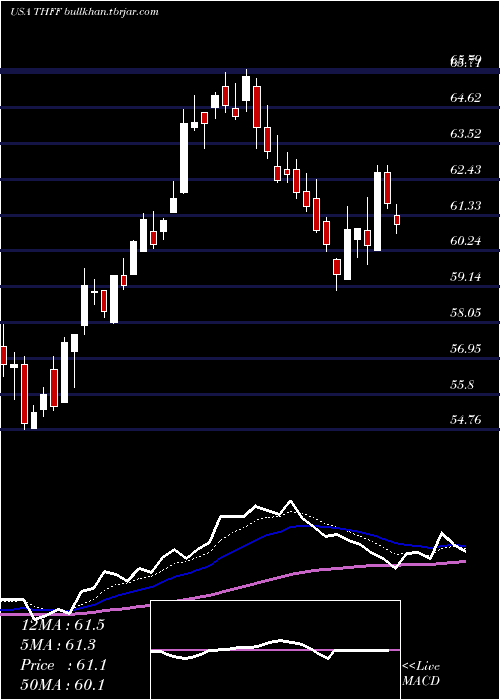This screenshot has width=500, height=700.
Task: Click the MACD inset chart panel
Action: tap(275, 650)
